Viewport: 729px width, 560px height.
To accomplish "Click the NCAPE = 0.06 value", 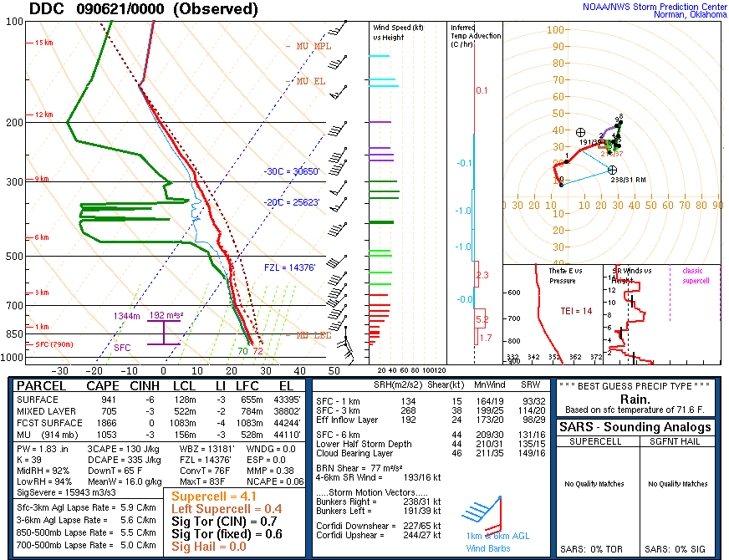I will point(275,481).
